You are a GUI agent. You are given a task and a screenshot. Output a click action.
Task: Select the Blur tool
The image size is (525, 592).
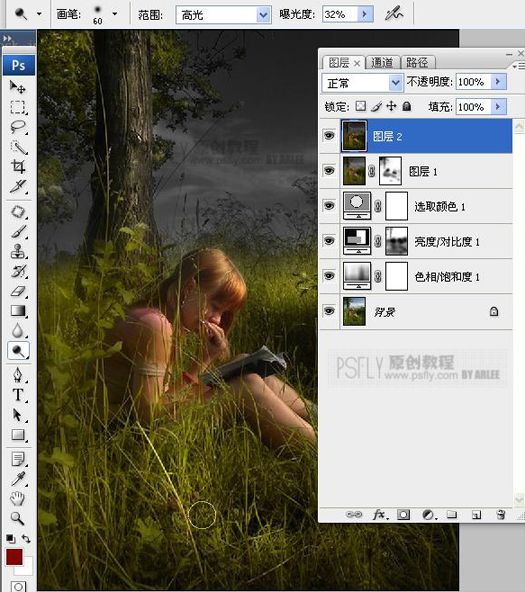click(x=18, y=331)
